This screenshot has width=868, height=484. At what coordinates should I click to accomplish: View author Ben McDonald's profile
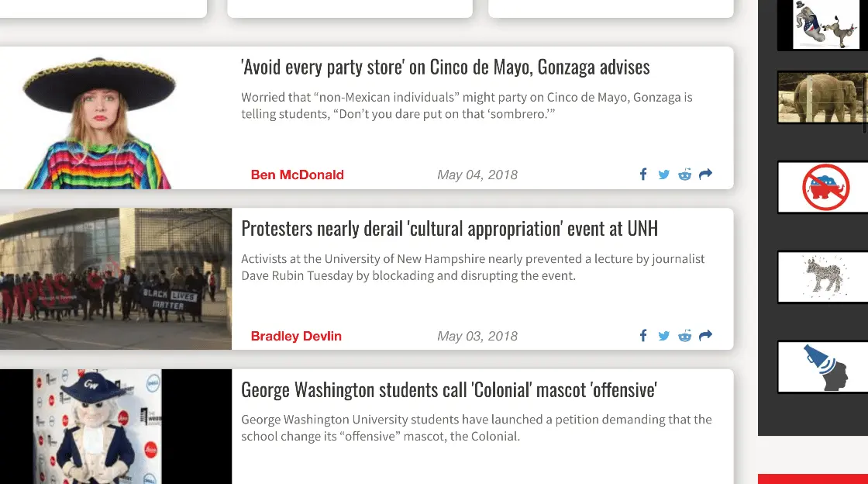click(x=297, y=175)
